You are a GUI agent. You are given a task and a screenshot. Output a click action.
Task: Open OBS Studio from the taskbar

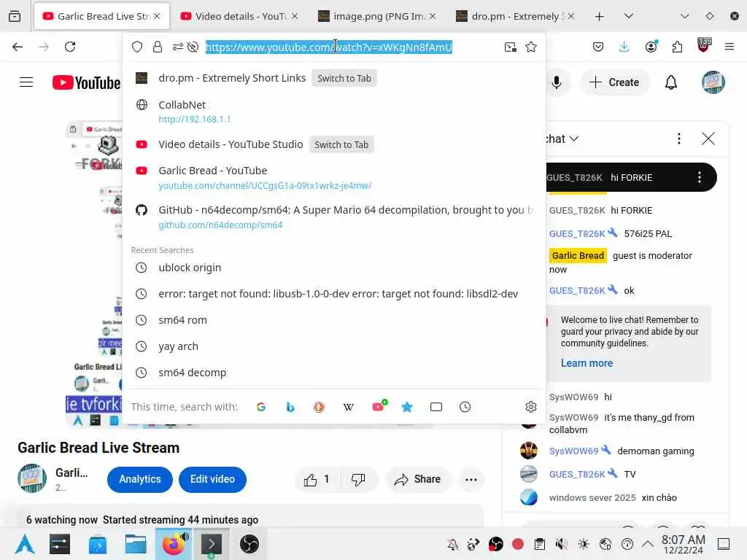point(249,544)
